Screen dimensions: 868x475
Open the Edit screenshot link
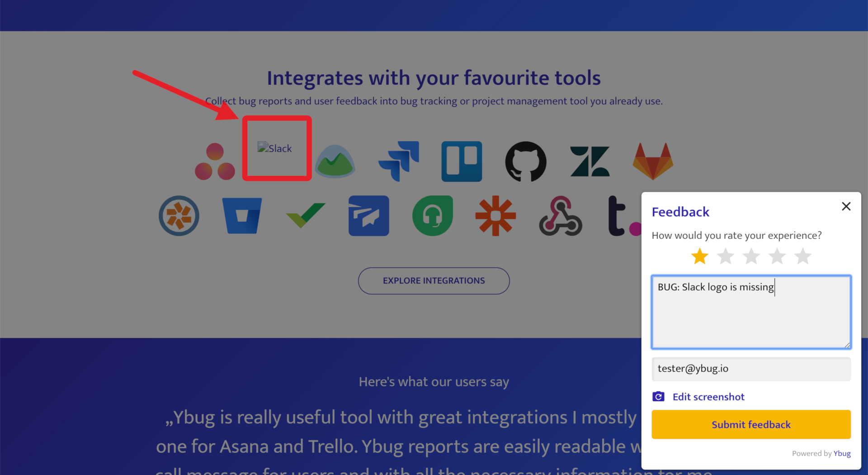coord(708,397)
